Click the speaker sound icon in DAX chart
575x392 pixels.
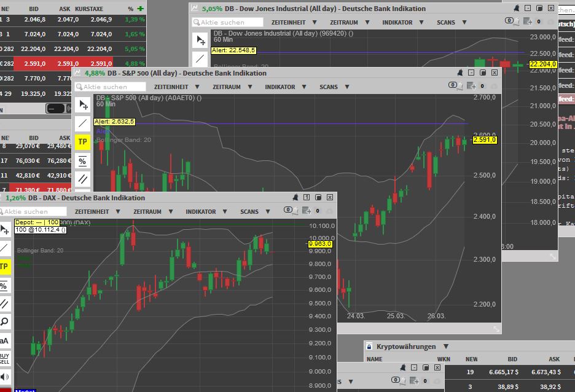tap(4, 377)
